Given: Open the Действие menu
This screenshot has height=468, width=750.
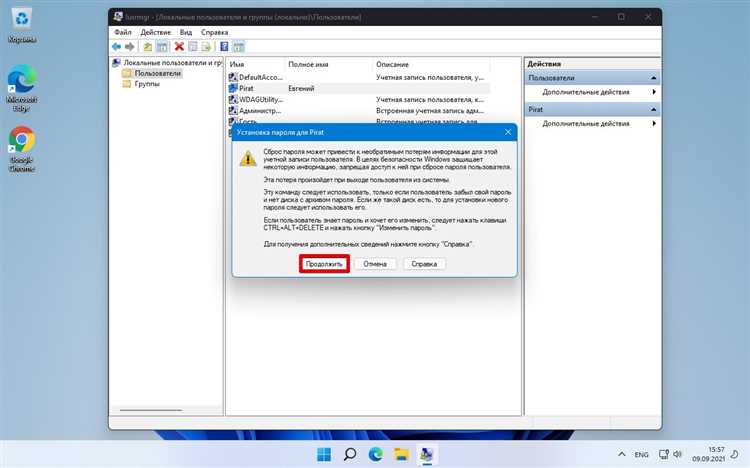Looking at the screenshot, I should 155,32.
